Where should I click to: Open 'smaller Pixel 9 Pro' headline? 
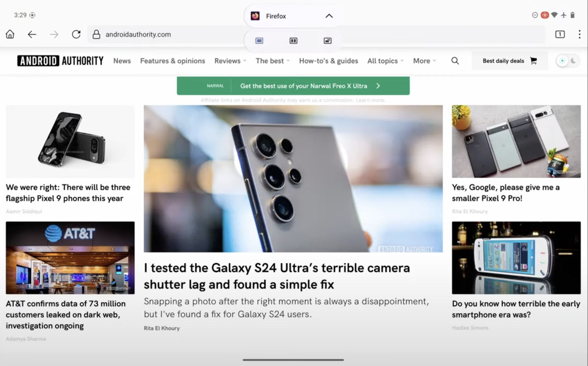(x=506, y=193)
